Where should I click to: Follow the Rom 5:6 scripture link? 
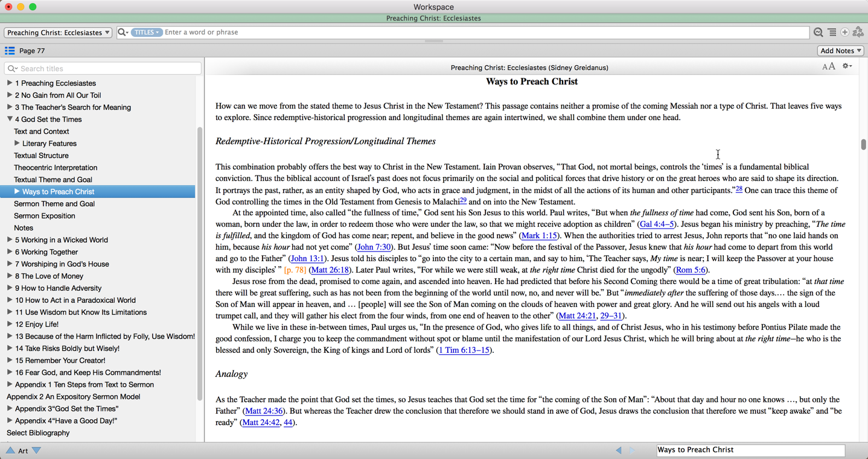pos(691,270)
